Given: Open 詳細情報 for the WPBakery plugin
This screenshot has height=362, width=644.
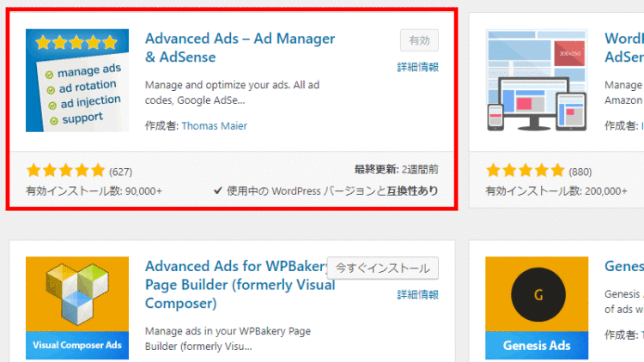Looking at the screenshot, I should point(418,294).
